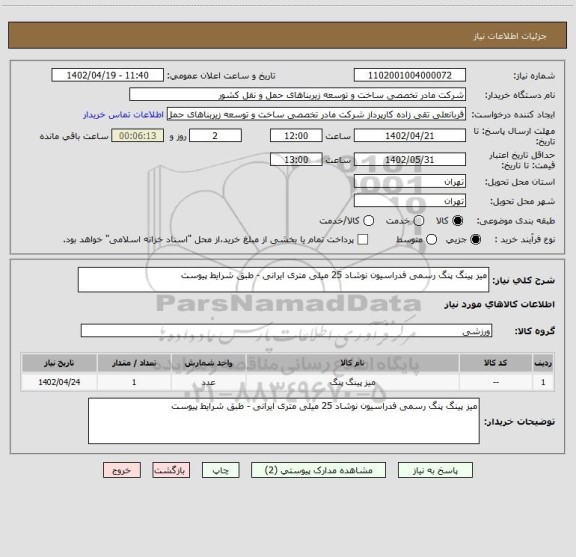
Task: Click the unit cell عدد
Action: pos(208,382)
